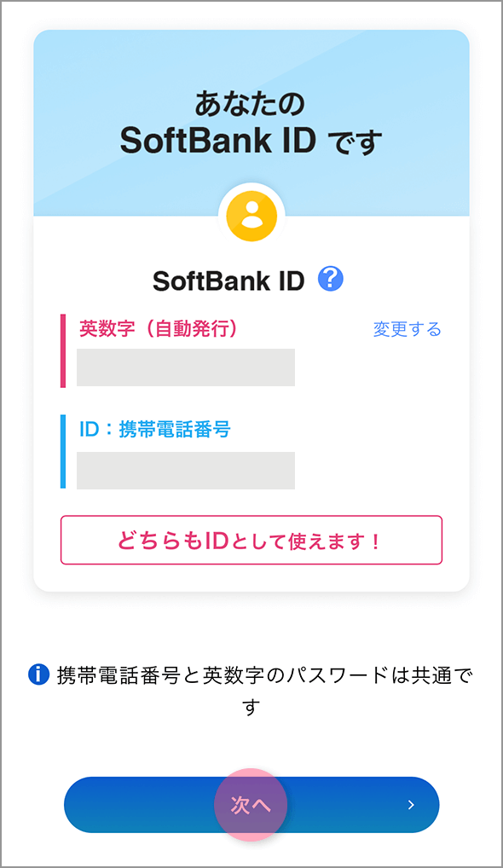Click the です text in the header
Image resolution: width=503 pixels, height=868 pixels.
click(x=355, y=142)
